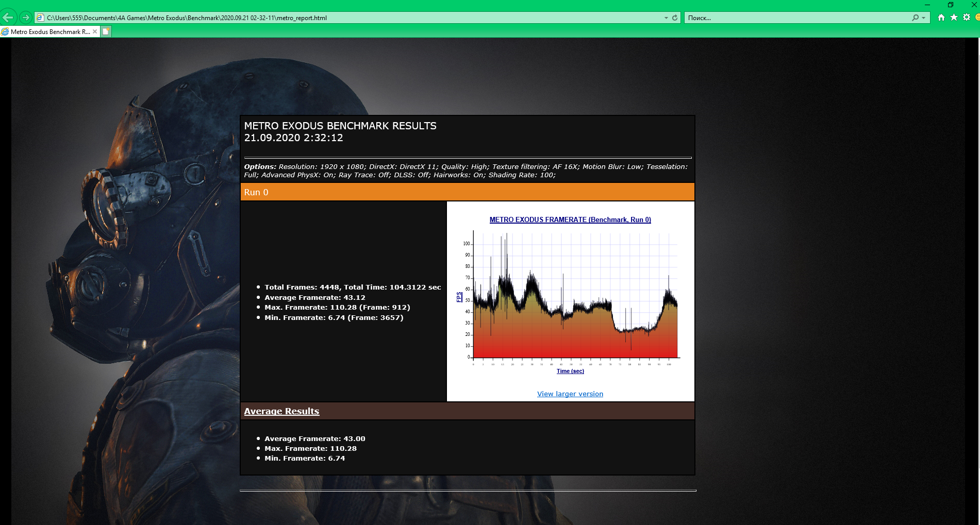Click the Average Framerate: 43.12 line

click(315, 297)
